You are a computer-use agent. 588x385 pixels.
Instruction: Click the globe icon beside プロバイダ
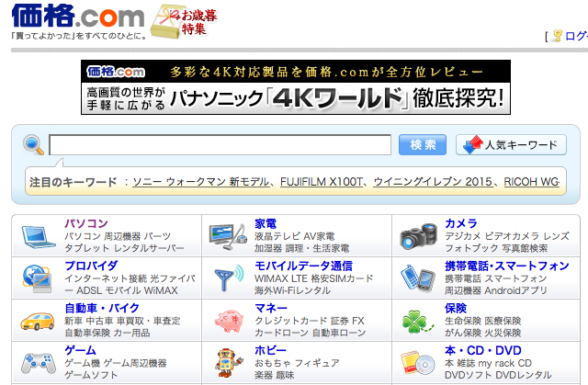37,277
